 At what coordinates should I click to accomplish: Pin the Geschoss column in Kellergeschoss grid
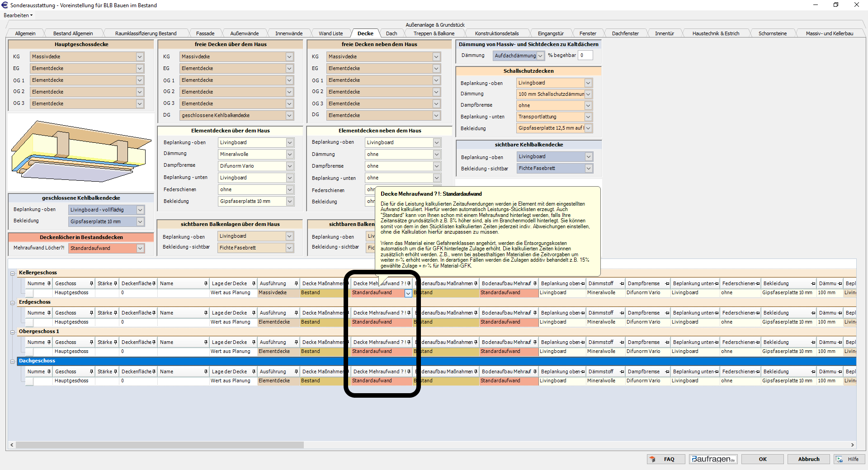(91, 284)
